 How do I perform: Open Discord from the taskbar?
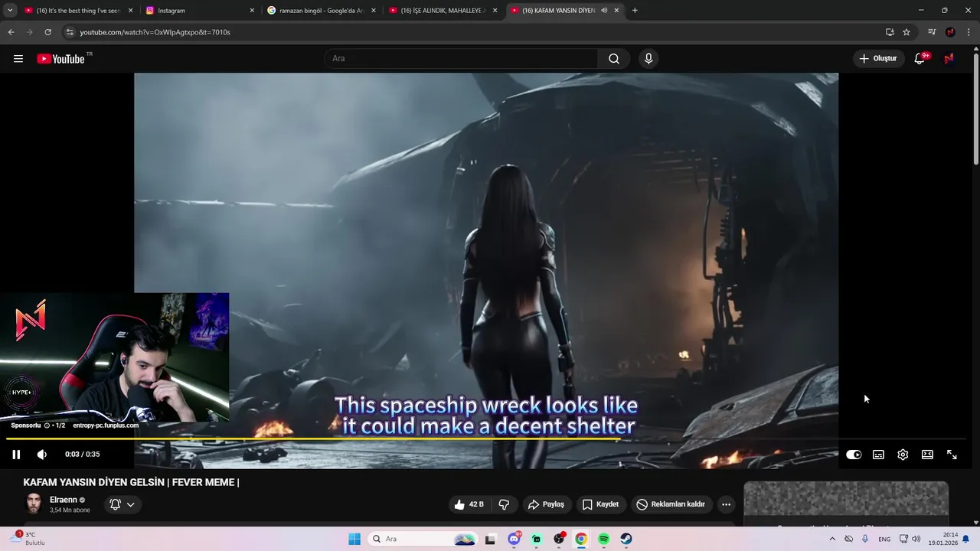[514, 540]
